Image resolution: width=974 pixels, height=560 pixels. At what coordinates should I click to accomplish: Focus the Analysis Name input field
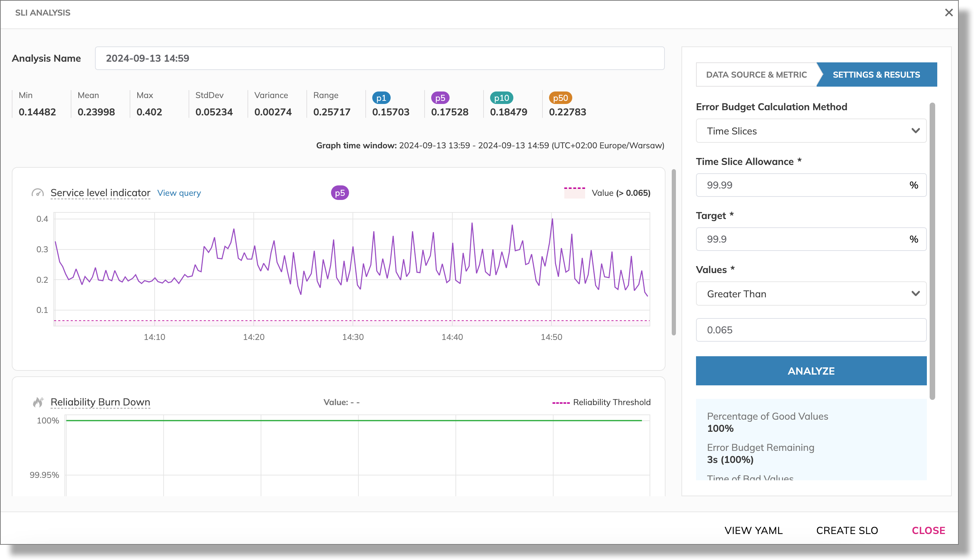(x=380, y=58)
